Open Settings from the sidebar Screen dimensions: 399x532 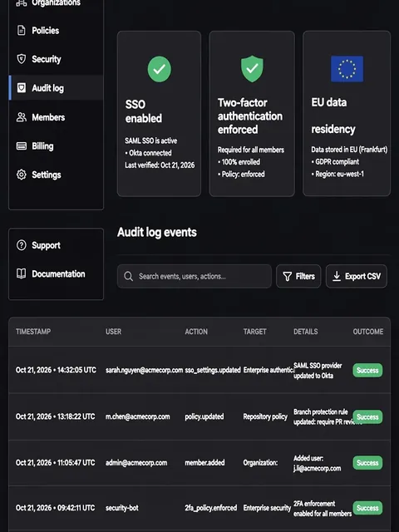[x=56, y=175]
